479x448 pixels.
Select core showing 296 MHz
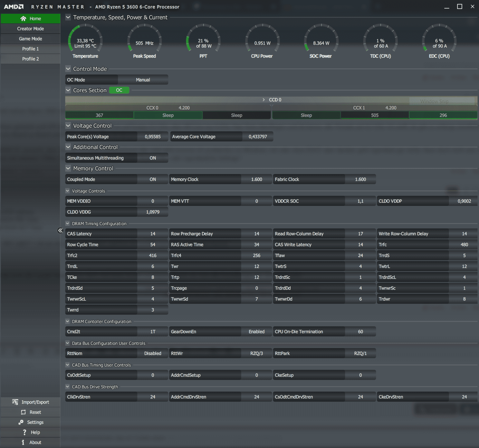tap(443, 115)
